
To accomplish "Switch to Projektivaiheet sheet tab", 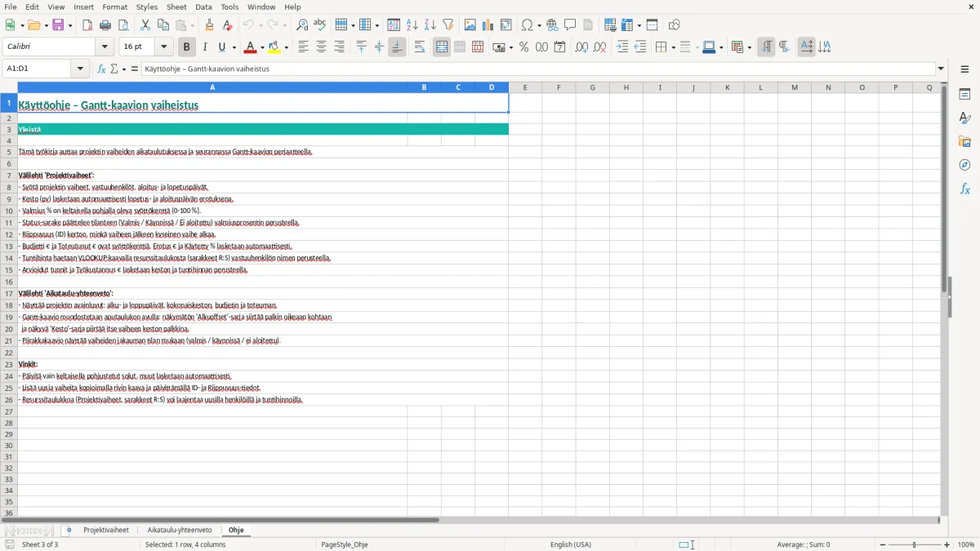I will click(x=106, y=531).
